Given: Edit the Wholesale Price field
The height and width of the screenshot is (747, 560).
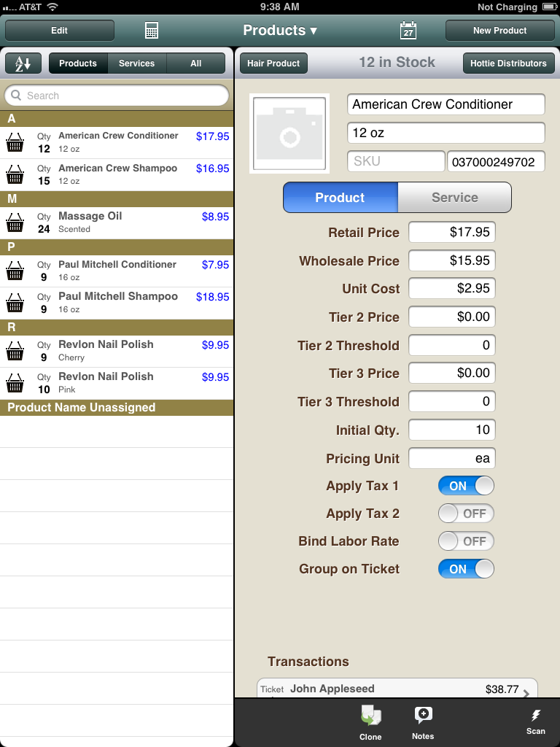Looking at the screenshot, I should 452,260.
